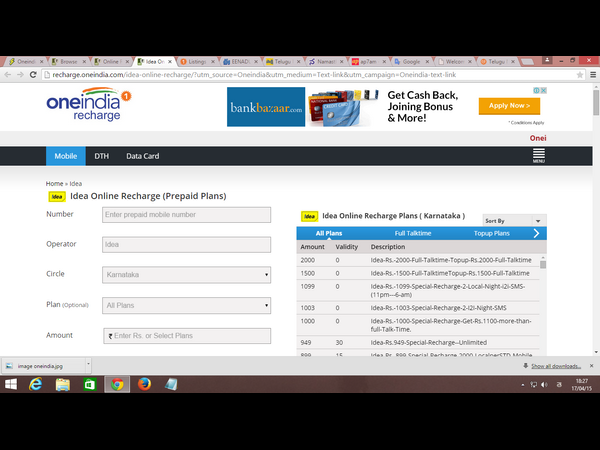Switch to Full Talktime tab
The height and width of the screenshot is (450, 600).
pyautogui.click(x=413, y=233)
